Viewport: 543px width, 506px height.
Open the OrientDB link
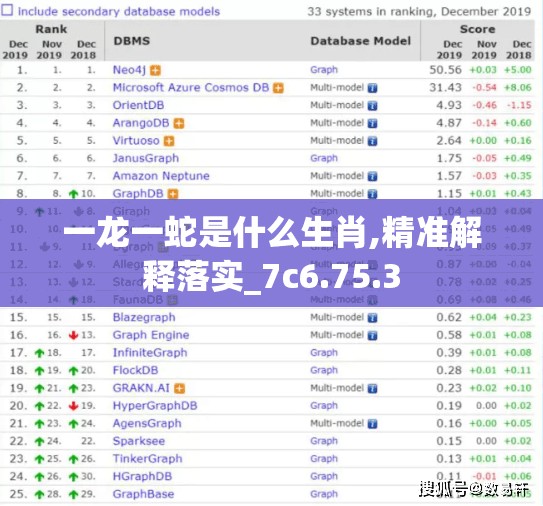(138, 105)
